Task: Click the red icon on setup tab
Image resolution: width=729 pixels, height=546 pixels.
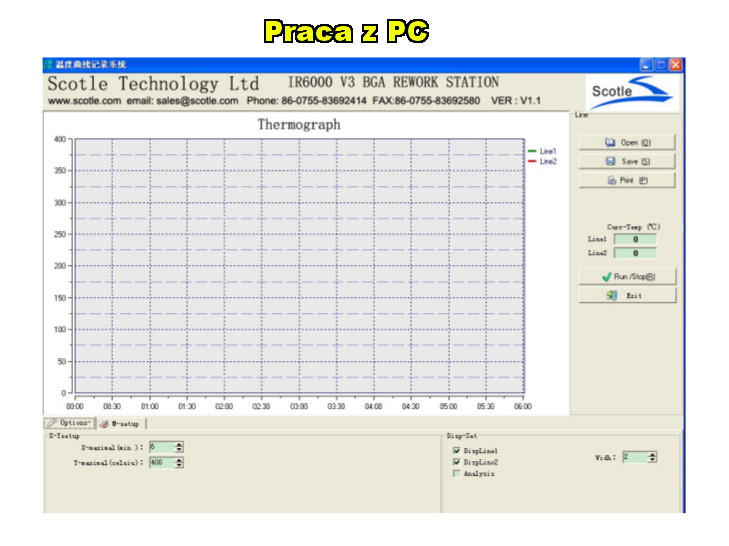Action: point(104,424)
